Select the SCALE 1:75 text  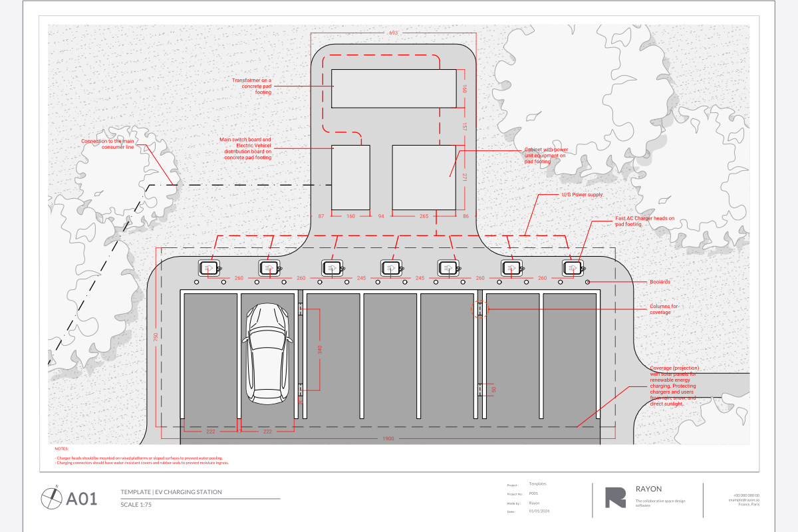click(x=136, y=503)
